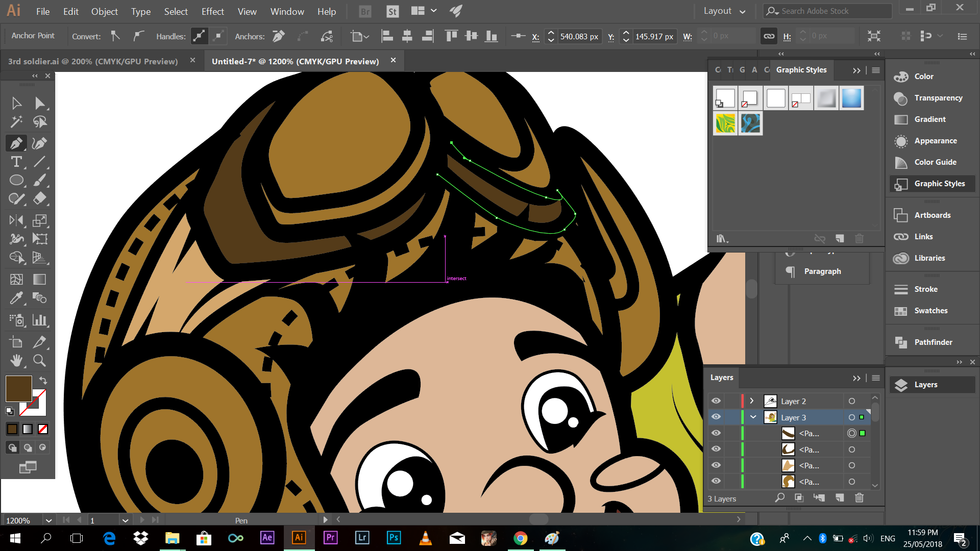Open Layers panel menu
This screenshot has width=980, height=551.
(876, 378)
